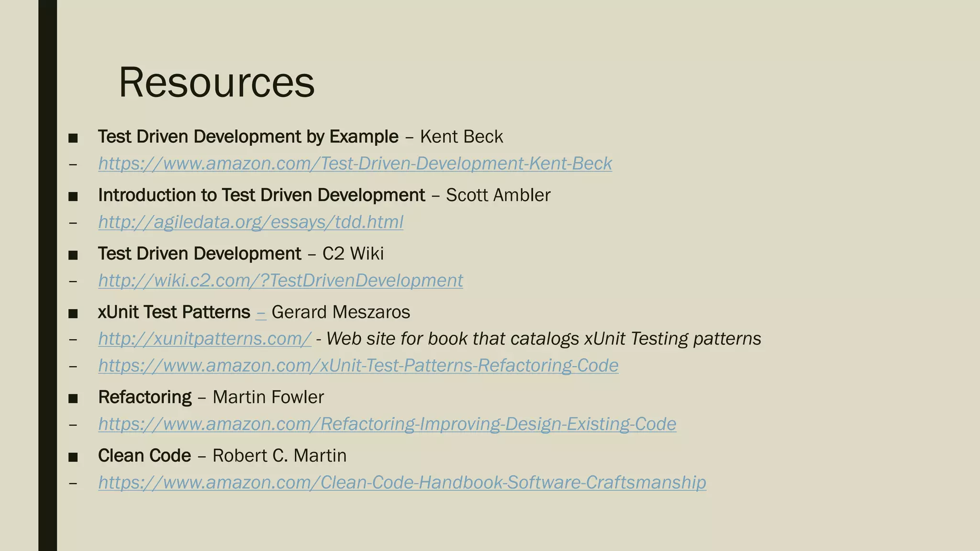
Task: Open the Amazon Refactoring-Improving-Design-Existing-Code link
Action: coord(387,424)
